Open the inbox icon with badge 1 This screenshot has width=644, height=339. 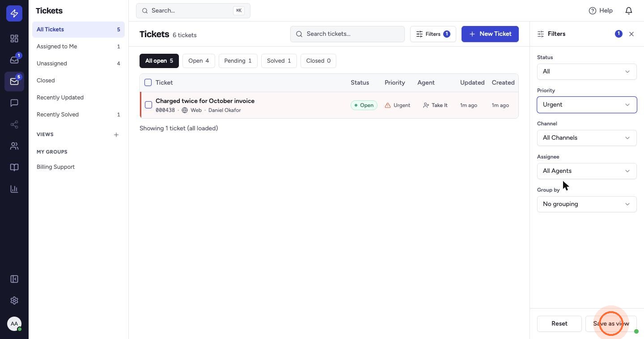14,60
